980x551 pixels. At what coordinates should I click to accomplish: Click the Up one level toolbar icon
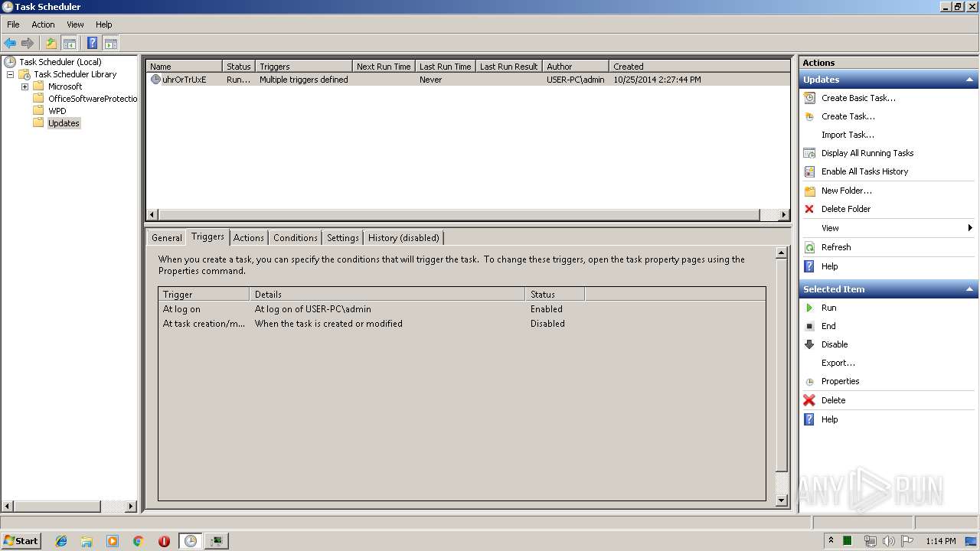(x=51, y=44)
